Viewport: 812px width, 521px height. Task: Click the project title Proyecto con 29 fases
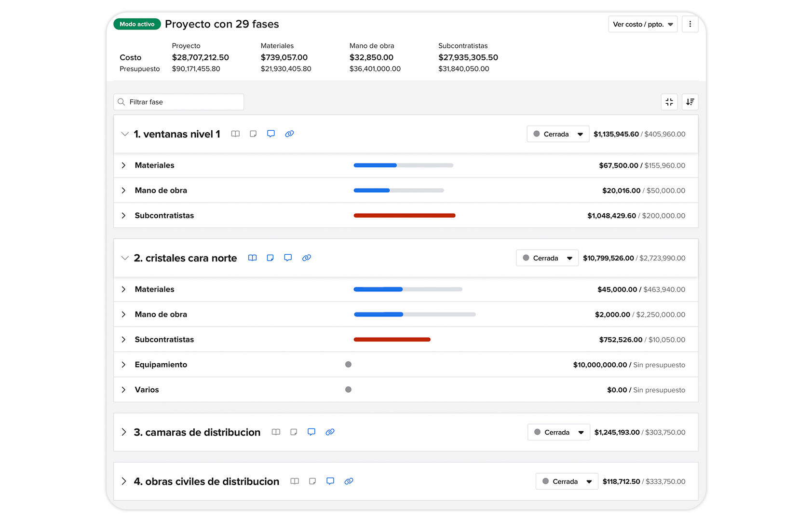coord(222,24)
